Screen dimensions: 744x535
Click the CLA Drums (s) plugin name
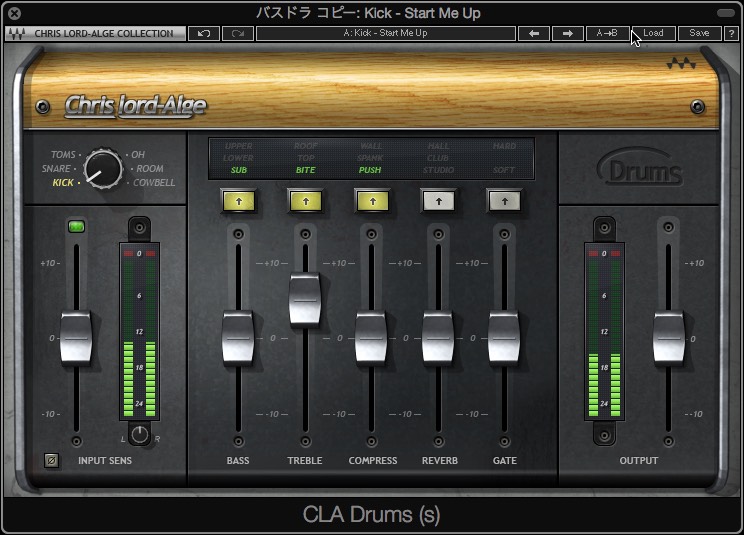tap(372, 515)
